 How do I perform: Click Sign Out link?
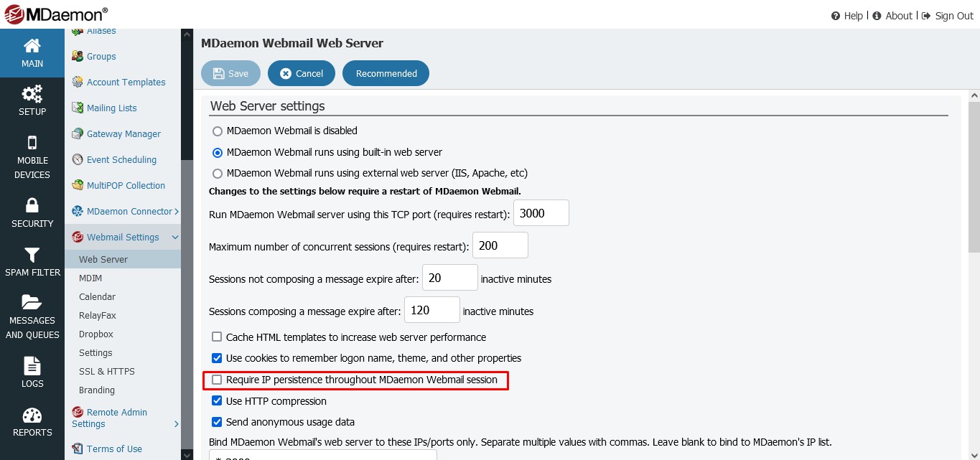954,16
